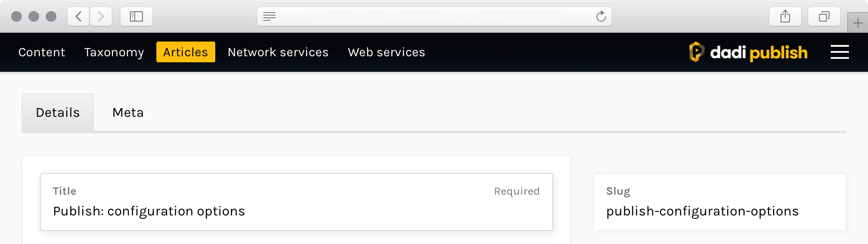Open the hamburger menu

click(x=839, y=52)
